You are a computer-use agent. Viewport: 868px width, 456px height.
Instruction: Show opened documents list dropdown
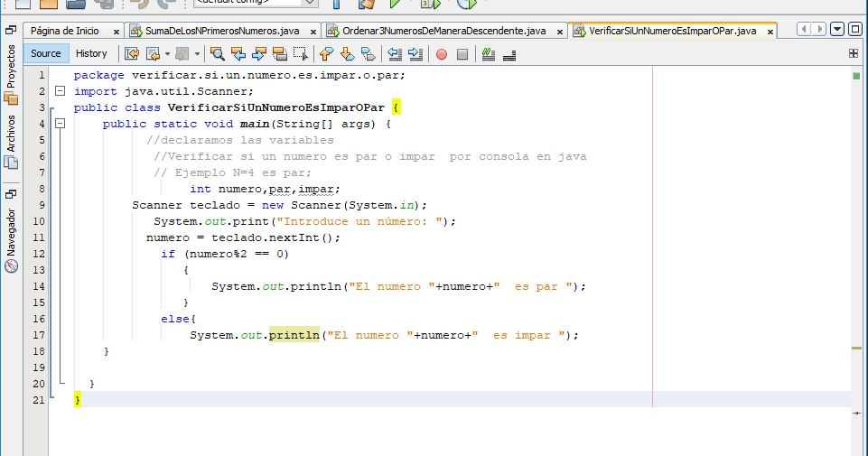click(x=837, y=29)
